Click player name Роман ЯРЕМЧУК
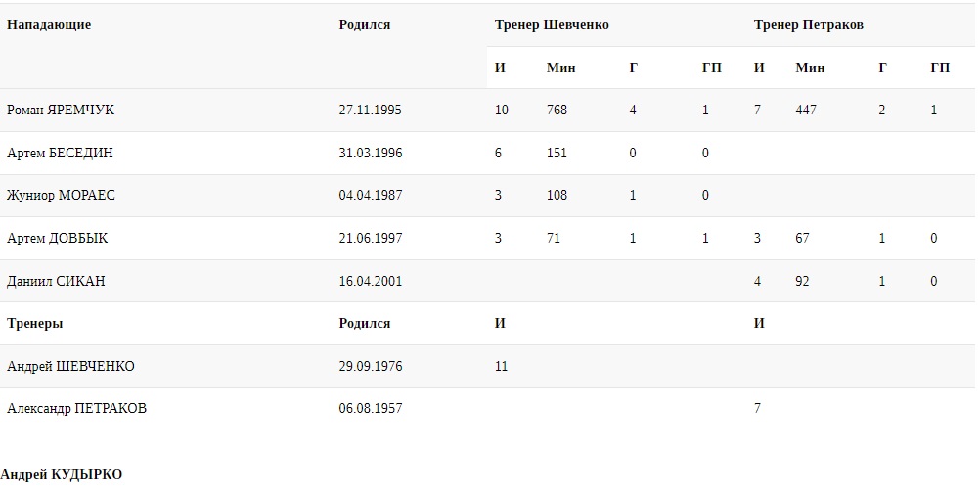The height and width of the screenshot is (489, 980). 61,111
